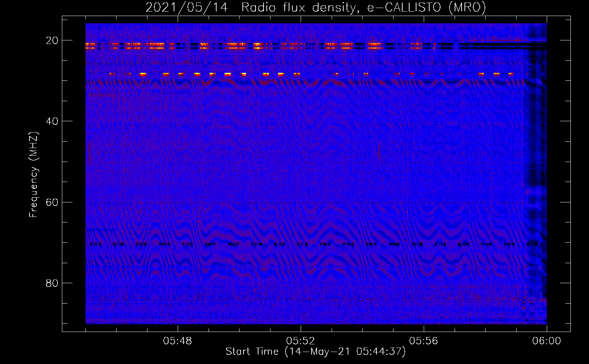Click the 20 MHz frequency tick label
Image resolution: width=589 pixels, height=364 pixels.
(x=52, y=40)
